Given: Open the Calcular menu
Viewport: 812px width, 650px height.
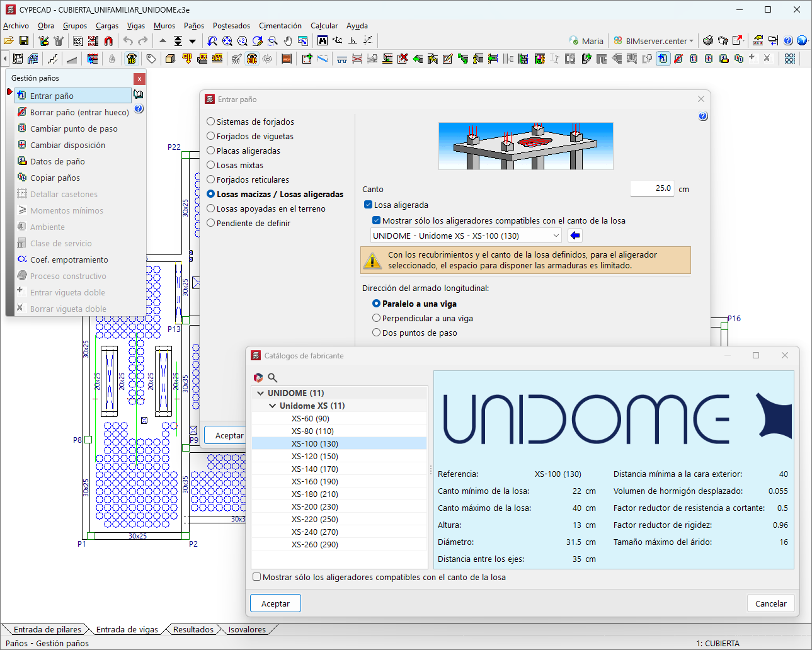Looking at the screenshot, I should [324, 26].
